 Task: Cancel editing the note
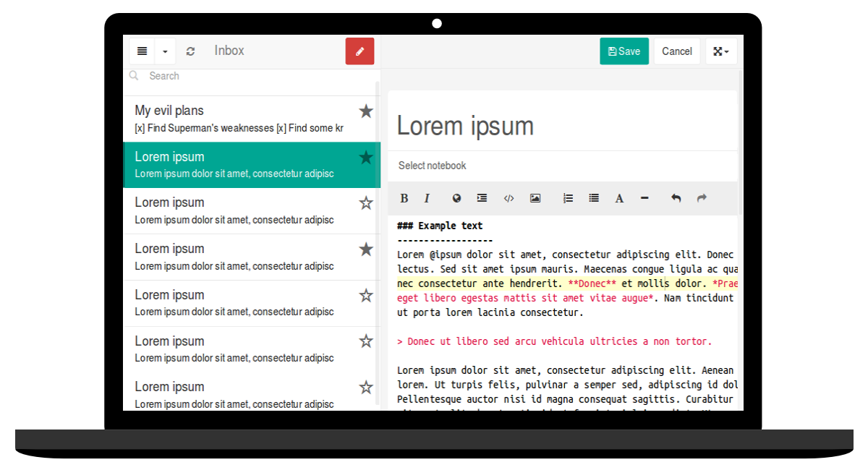click(x=676, y=51)
